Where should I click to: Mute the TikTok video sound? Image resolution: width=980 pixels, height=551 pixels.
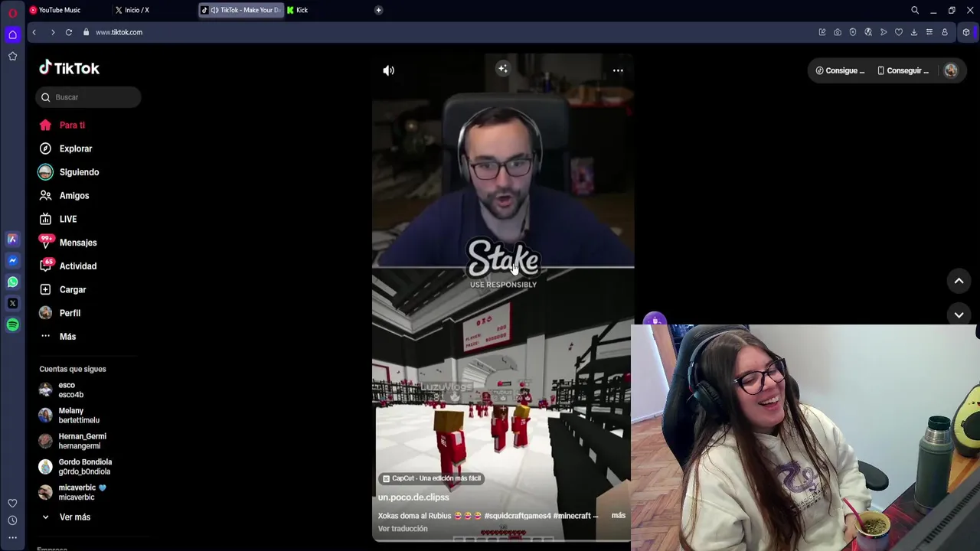(x=388, y=70)
